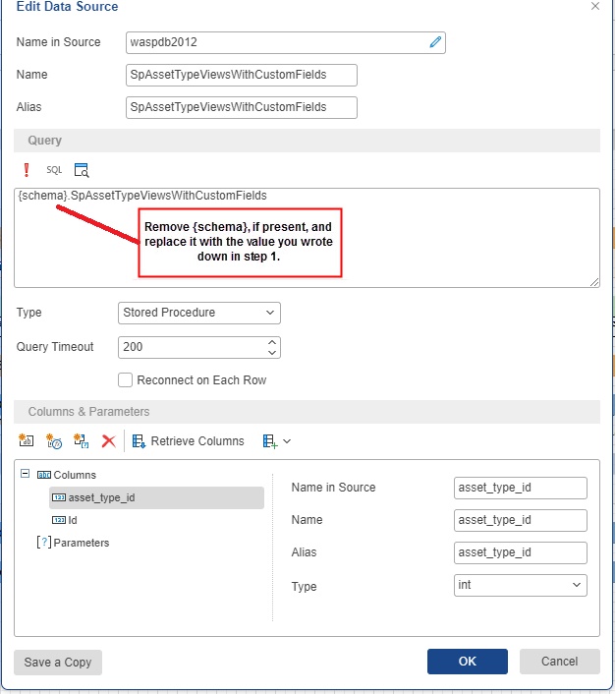The width and height of the screenshot is (616, 694).
Task: Collapse the Columns tree node
Action: (26, 475)
